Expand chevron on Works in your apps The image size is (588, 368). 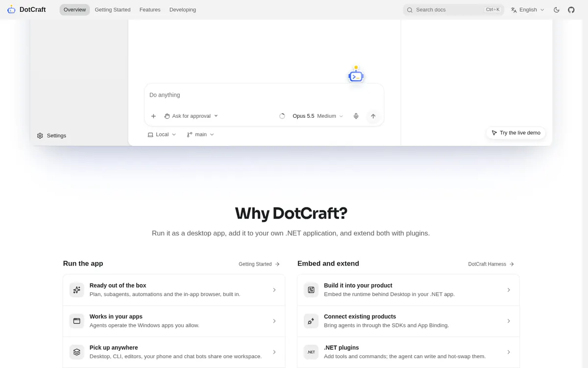coord(274,321)
